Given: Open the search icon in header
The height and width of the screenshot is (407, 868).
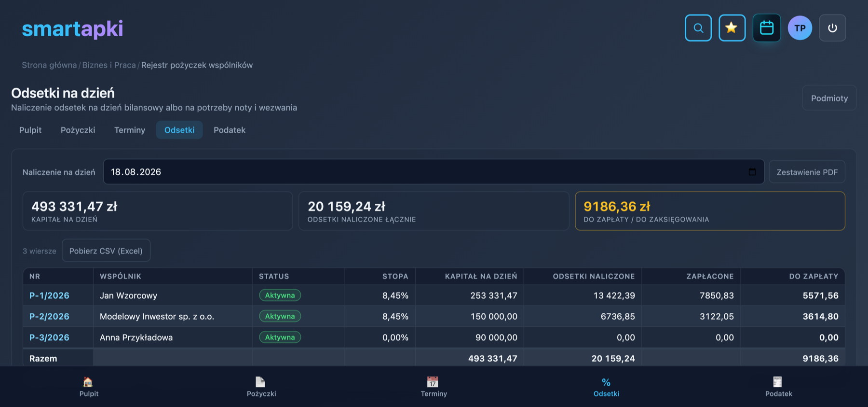Looking at the screenshot, I should [698, 28].
